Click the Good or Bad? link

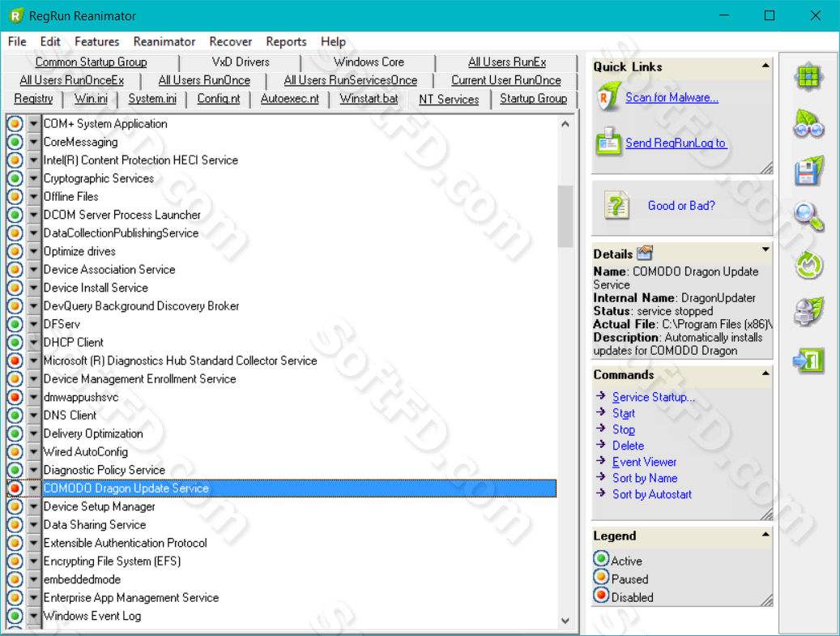click(x=681, y=206)
